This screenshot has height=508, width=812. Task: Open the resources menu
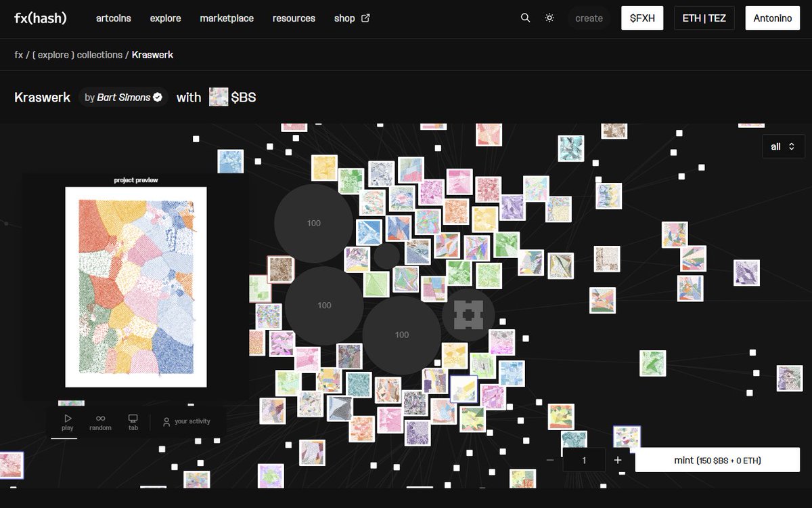point(294,18)
